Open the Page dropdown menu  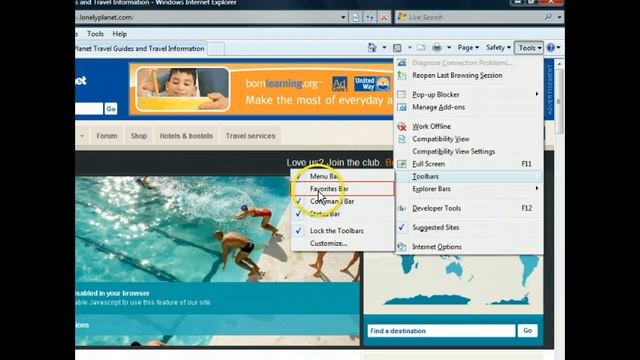click(468, 48)
